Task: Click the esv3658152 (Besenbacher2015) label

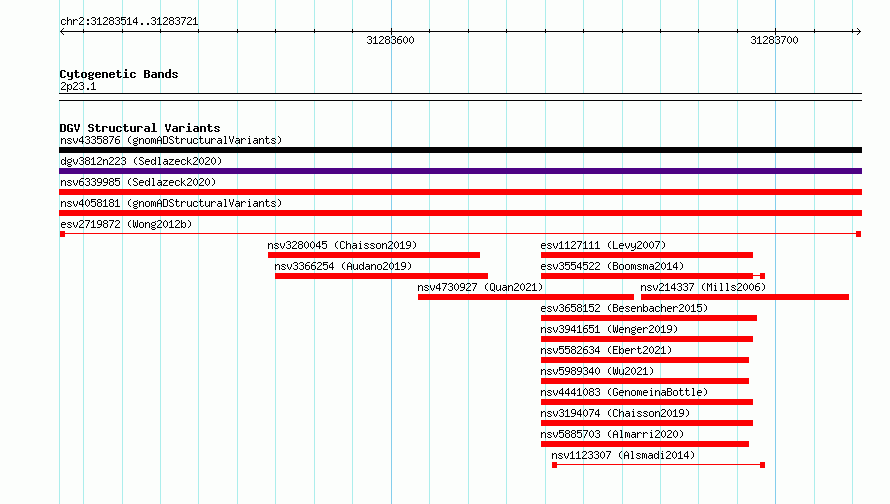Action: click(x=624, y=308)
